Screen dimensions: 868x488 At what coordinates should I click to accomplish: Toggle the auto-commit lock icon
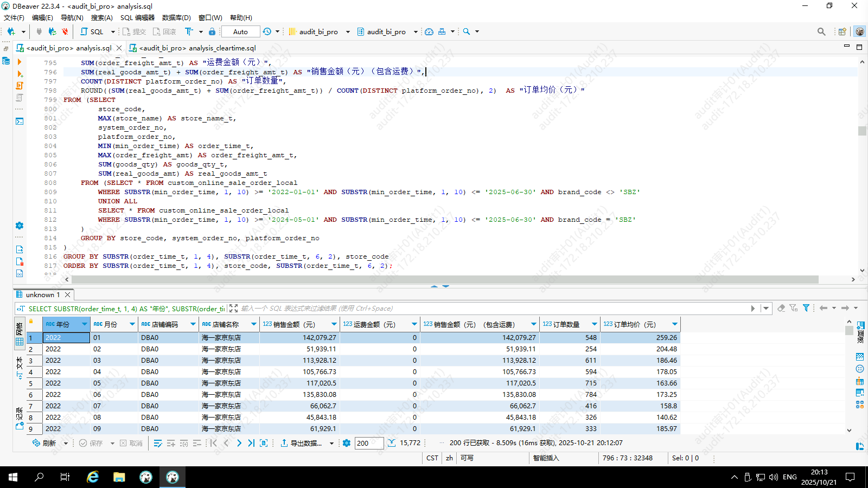[x=212, y=31]
